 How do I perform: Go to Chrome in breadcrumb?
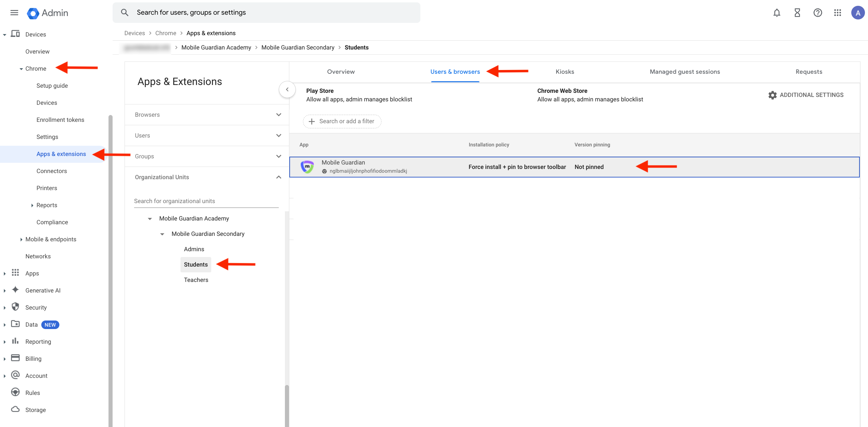click(165, 33)
